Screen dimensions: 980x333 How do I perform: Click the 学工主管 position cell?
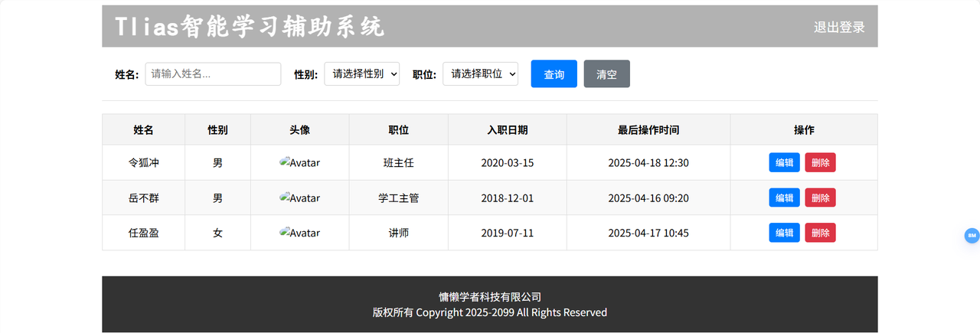coord(399,198)
